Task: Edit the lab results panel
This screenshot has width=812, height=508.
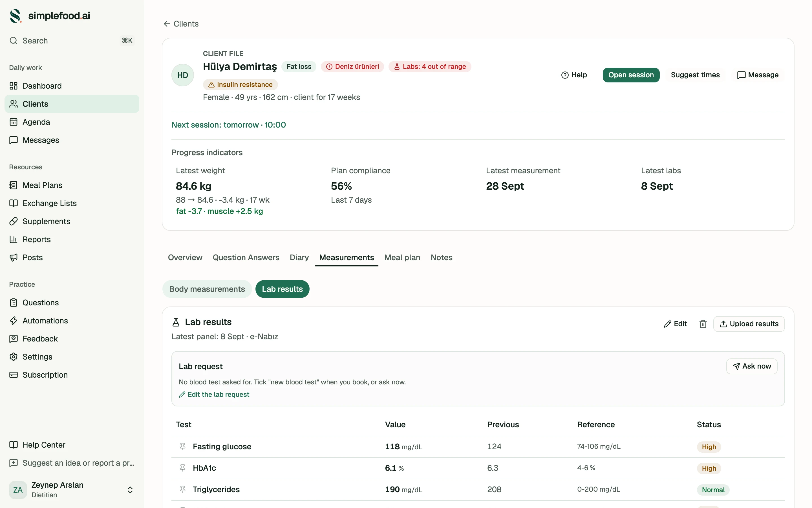Action: coord(676,324)
